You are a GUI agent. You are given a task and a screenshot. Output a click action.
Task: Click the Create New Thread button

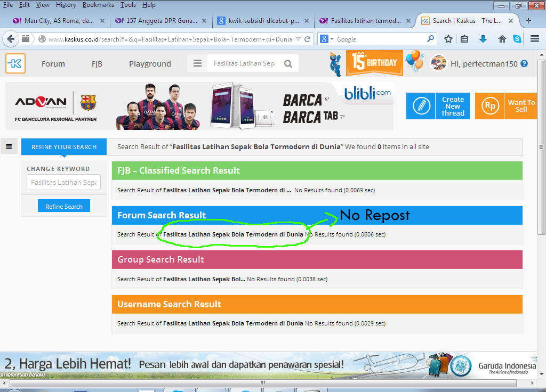point(437,106)
